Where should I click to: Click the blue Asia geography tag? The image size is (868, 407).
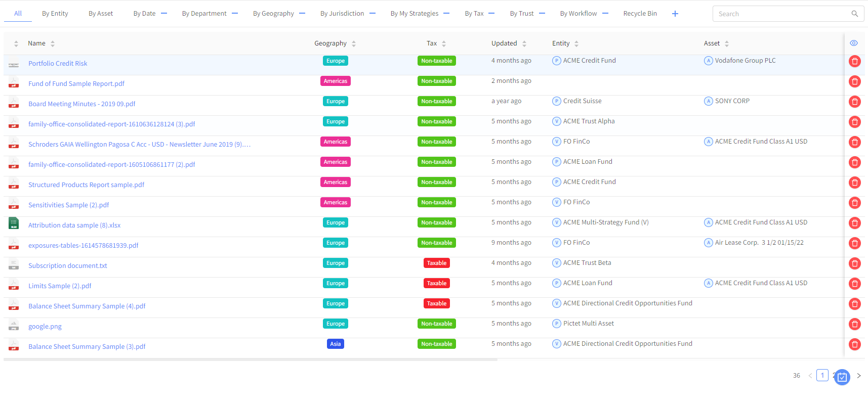[x=335, y=344]
